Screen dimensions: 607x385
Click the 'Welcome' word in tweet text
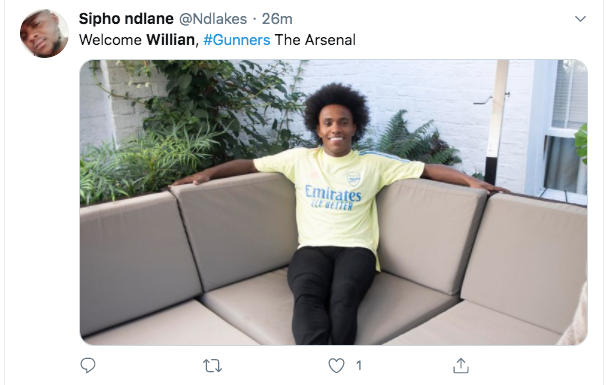click(110, 40)
